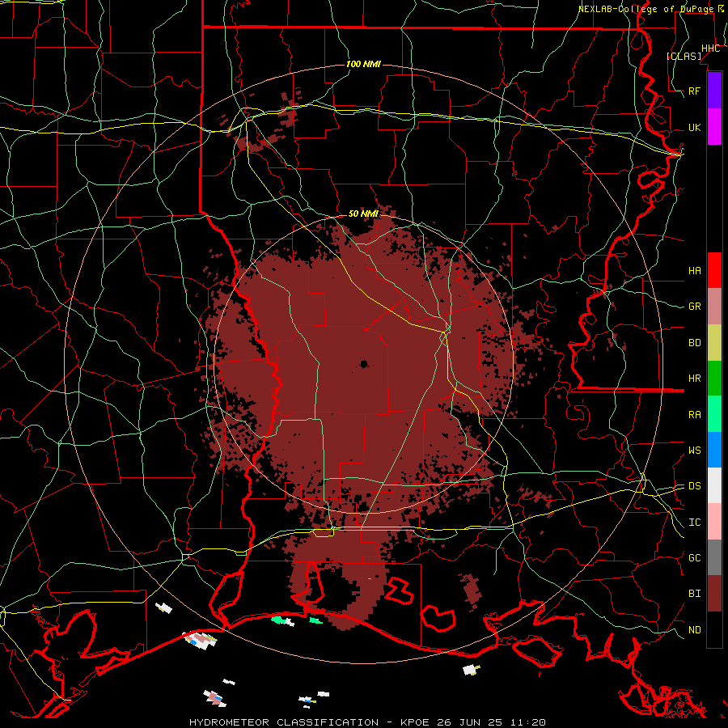
Task: Click the WS blue legend swatch
Action: (714, 450)
